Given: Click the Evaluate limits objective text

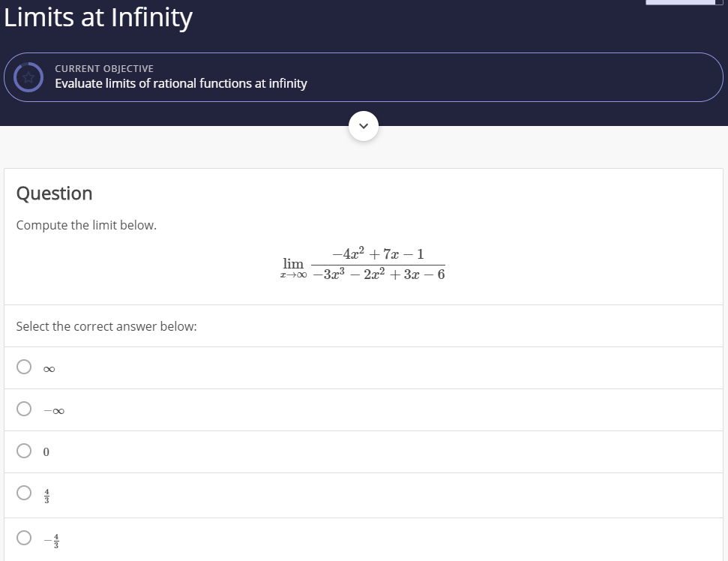Looking at the screenshot, I should tap(180, 83).
